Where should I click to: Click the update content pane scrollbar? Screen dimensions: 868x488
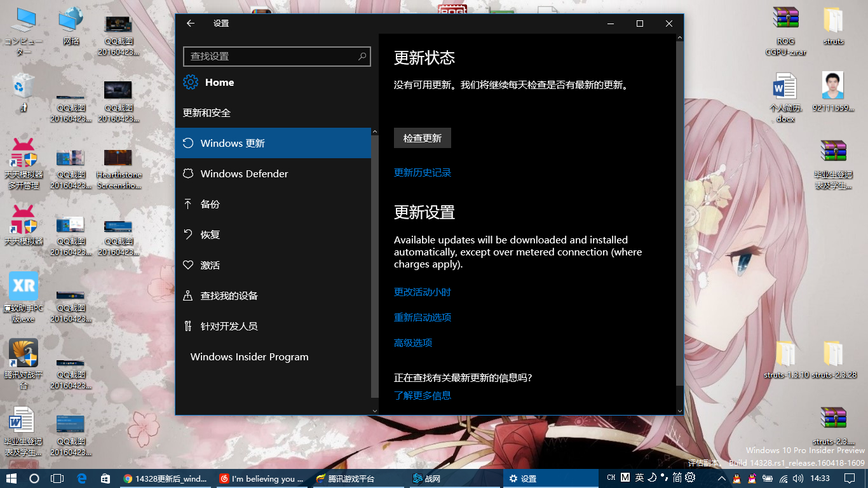pyautogui.click(x=680, y=213)
